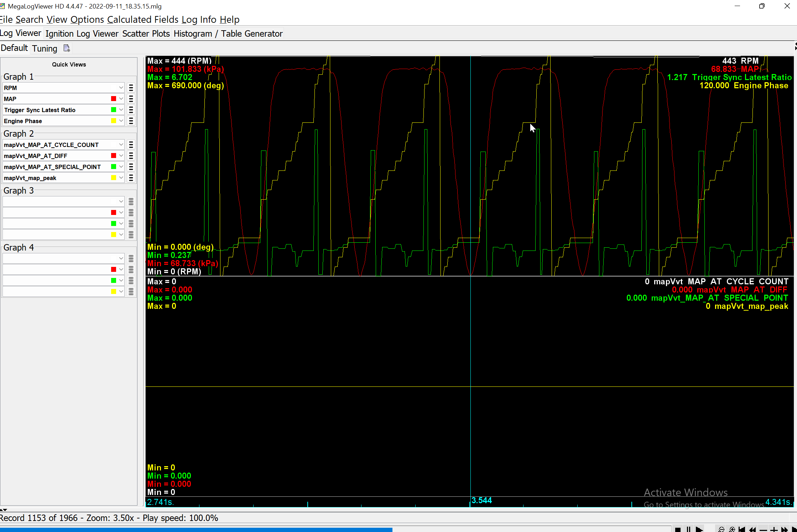797x532 pixels.
Task: Open options menu for mapVvt_map_peak channel
Action: click(131, 178)
